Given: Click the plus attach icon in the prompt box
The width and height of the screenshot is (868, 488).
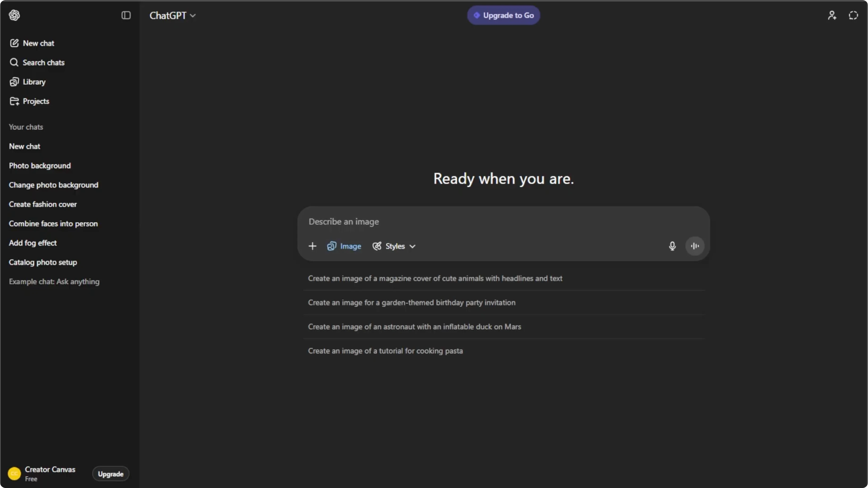Looking at the screenshot, I should click(312, 246).
